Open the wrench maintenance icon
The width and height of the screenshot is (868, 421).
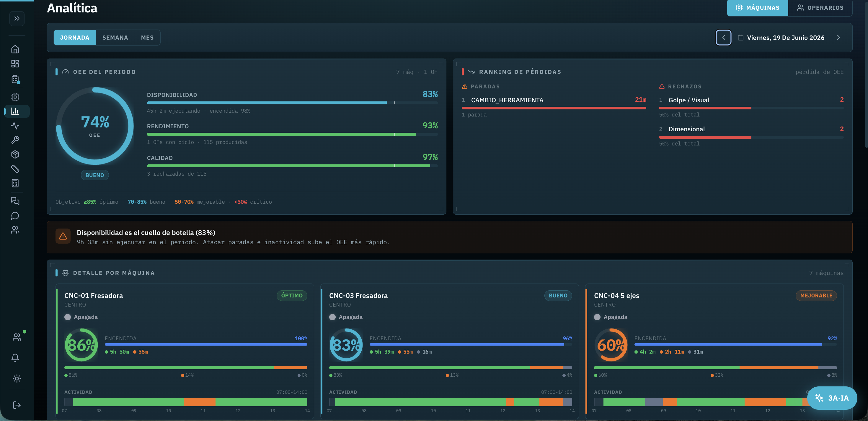(x=15, y=140)
